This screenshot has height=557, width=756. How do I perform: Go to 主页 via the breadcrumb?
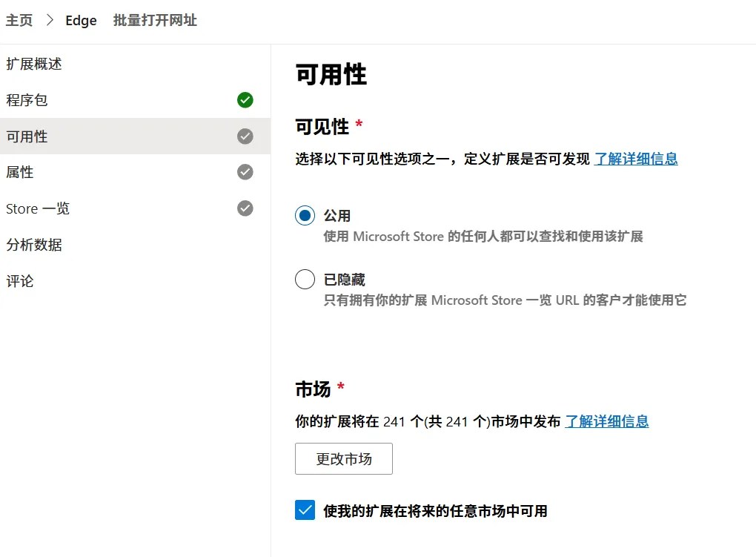click(19, 20)
